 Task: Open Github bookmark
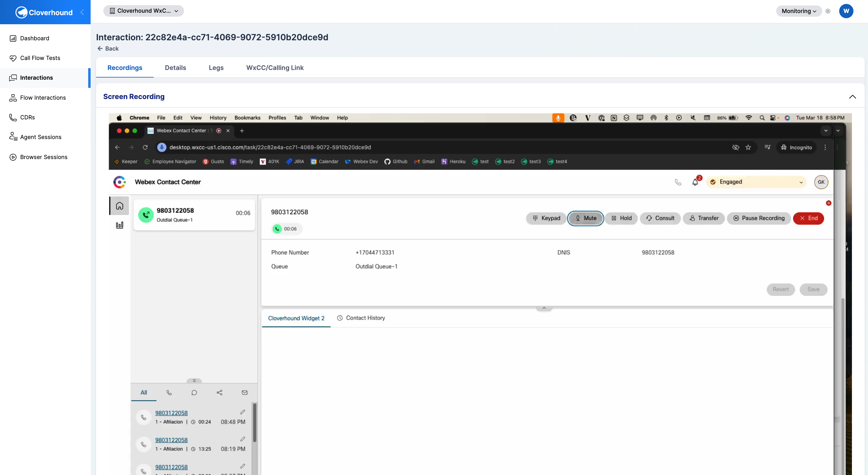[x=396, y=161]
